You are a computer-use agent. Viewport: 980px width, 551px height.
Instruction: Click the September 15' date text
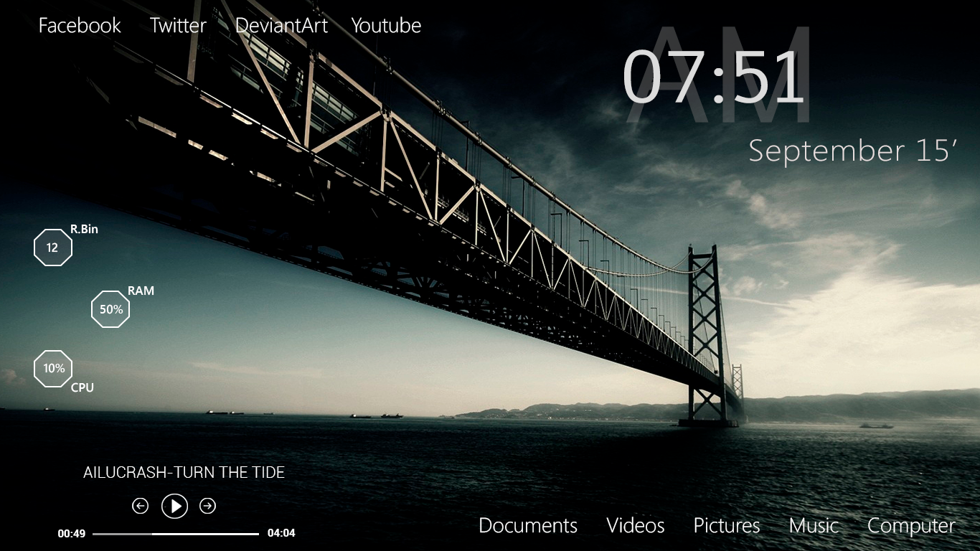pos(854,151)
